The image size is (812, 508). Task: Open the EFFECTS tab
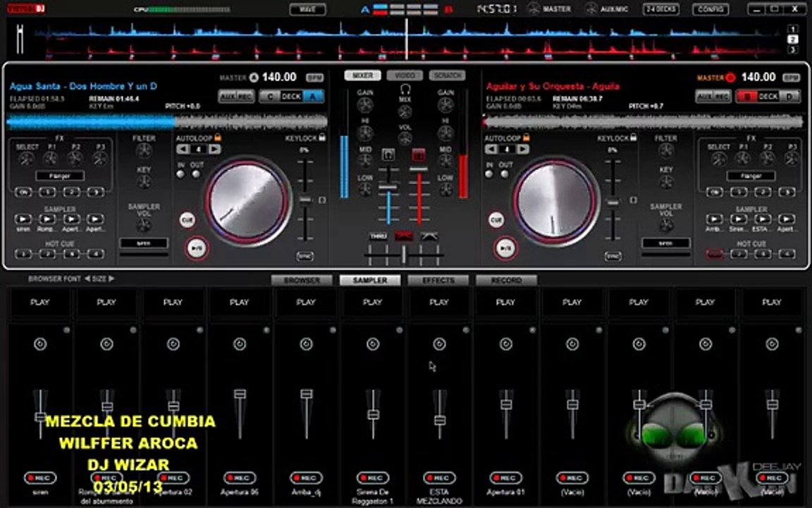[x=438, y=280]
